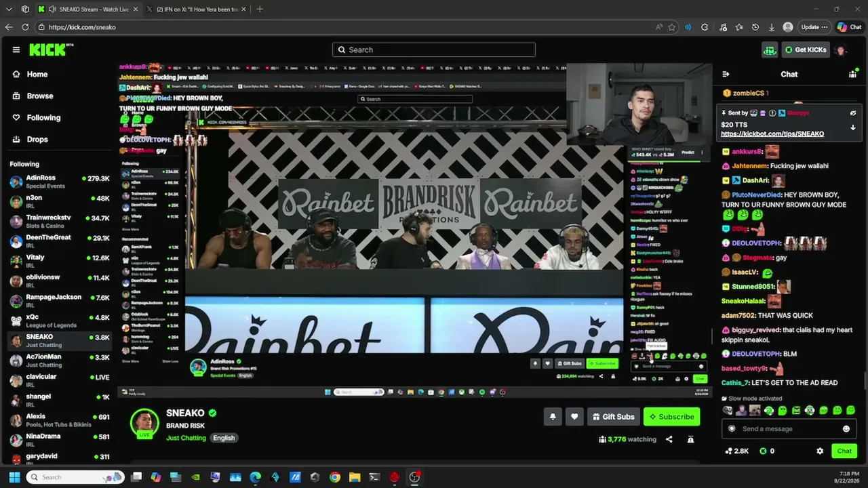Open Copilot Chat in the browser
The height and width of the screenshot is (488, 868).
pos(850,27)
